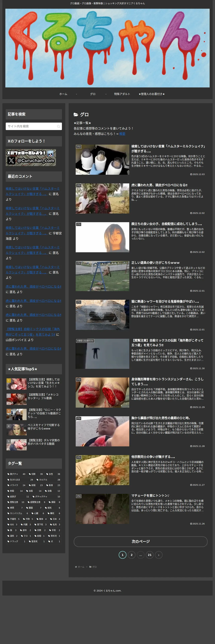The width and height of the screenshot is (215, 644).
Task: Open popular post ranked 2 メキシコカッター
Action: tap(34, 399)
